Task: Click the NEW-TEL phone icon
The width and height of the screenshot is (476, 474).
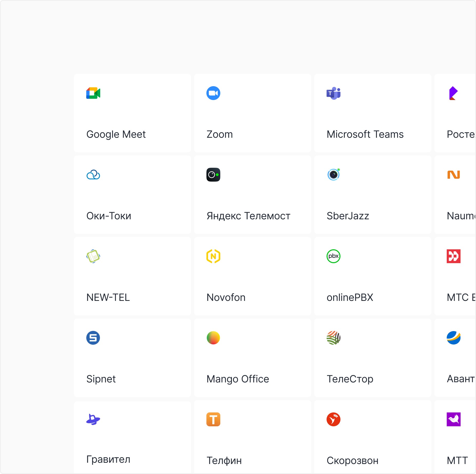Action: pyautogui.click(x=93, y=256)
